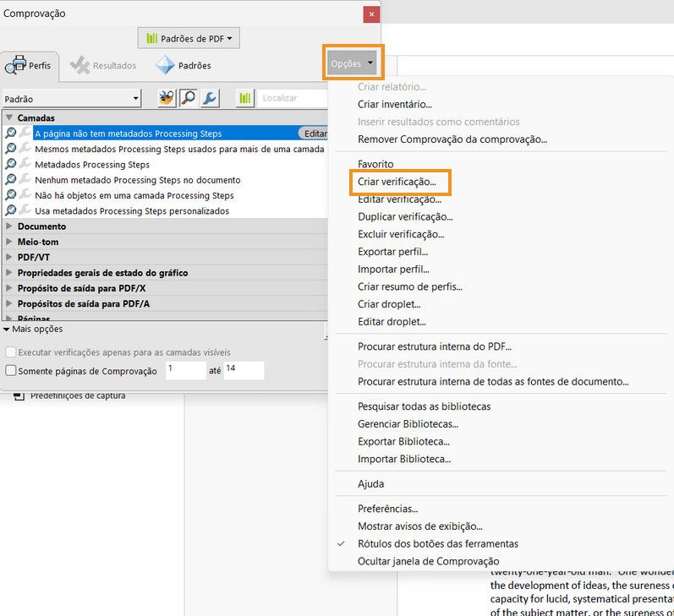Click the green bars library icon beside Localizar
The height and width of the screenshot is (616, 674).
(x=245, y=98)
